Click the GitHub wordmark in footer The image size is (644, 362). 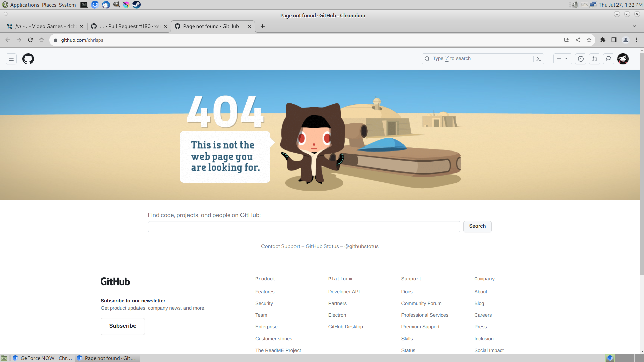coord(115,282)
